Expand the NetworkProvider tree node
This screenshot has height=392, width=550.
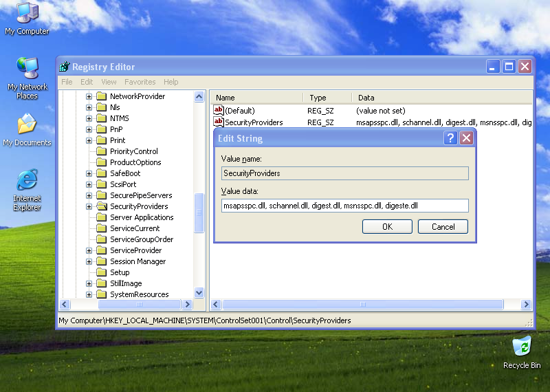click(x=89, y=96)
